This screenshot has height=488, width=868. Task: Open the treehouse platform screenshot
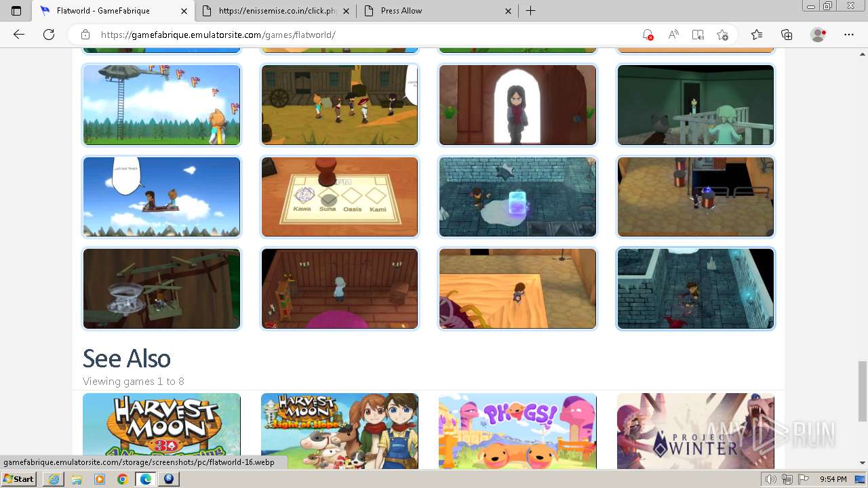tap(161, 289)
